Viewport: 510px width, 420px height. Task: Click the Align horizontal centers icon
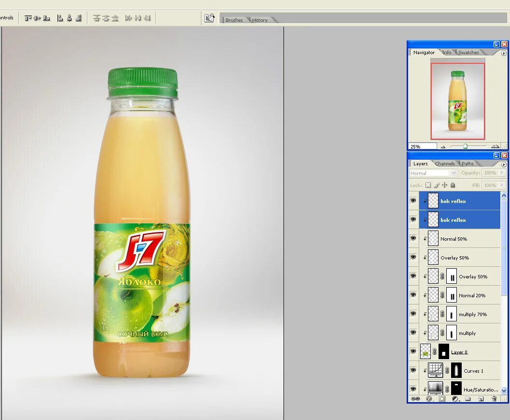click(69, 18)
